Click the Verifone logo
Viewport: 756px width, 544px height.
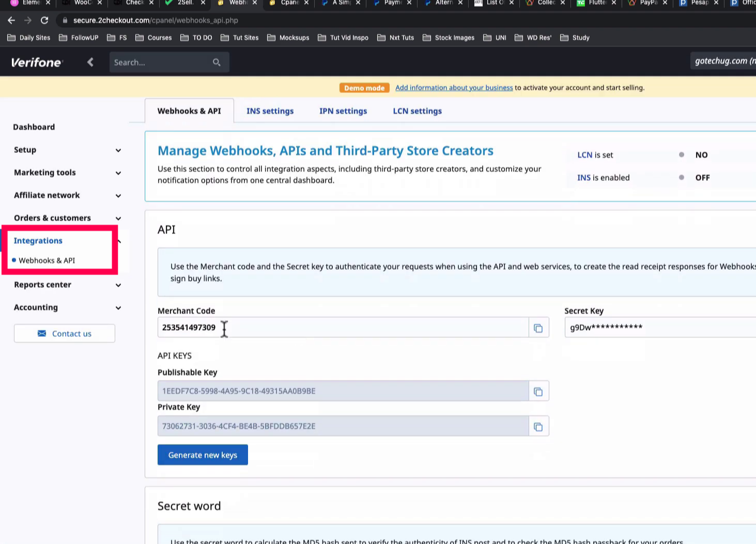tap(37, 63)
